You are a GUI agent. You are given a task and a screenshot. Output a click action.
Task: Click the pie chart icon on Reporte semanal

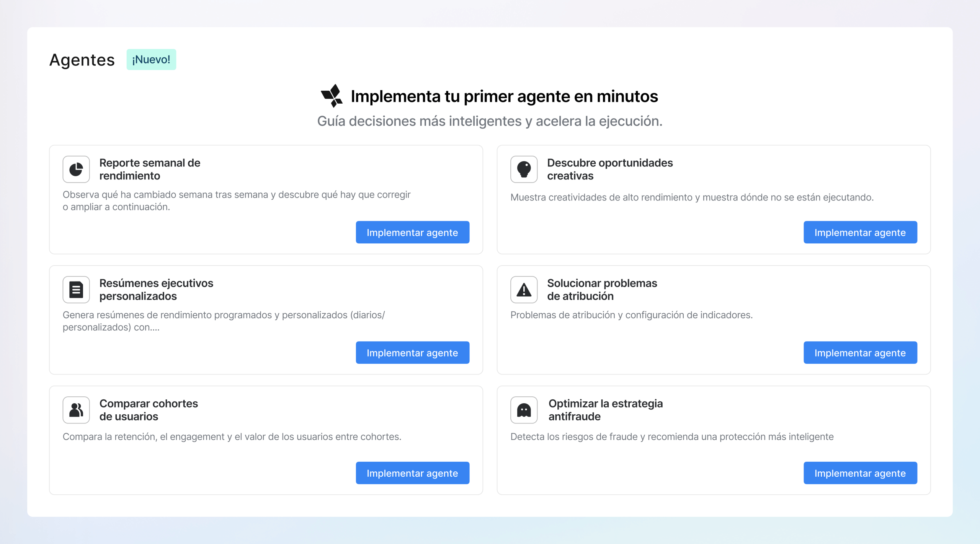click(x=76, y=169)
